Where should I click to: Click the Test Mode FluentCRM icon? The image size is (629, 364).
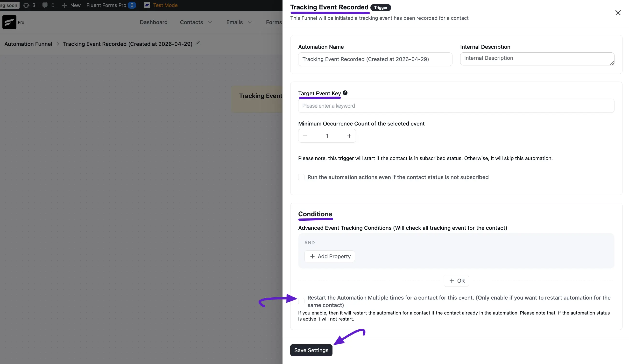(147, 5)
